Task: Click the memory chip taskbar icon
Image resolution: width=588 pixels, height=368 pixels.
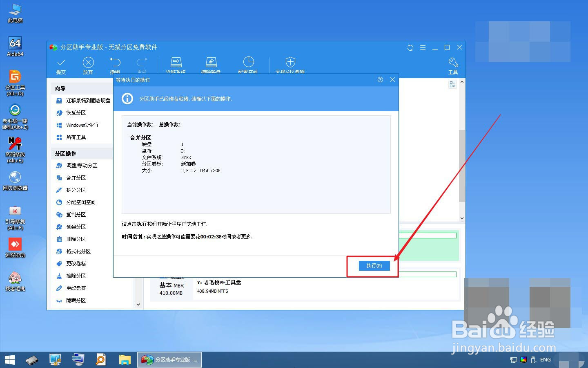Action: point(32,360)
